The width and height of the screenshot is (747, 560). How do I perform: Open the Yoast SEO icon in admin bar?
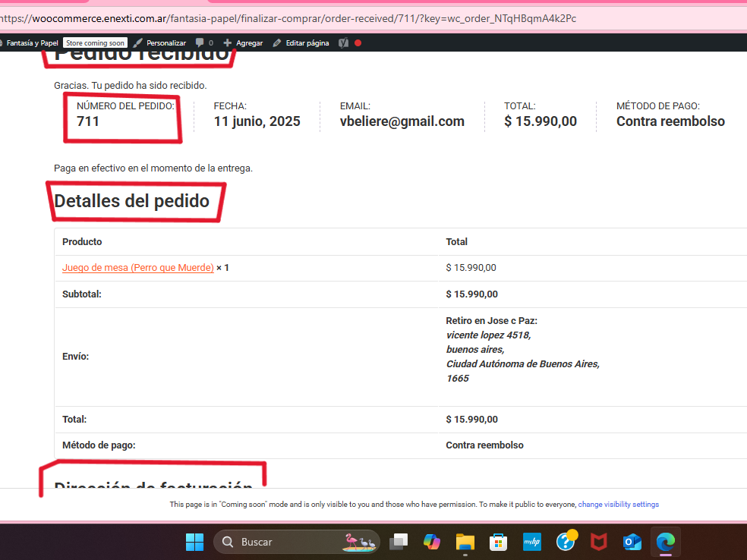(343, 43)
